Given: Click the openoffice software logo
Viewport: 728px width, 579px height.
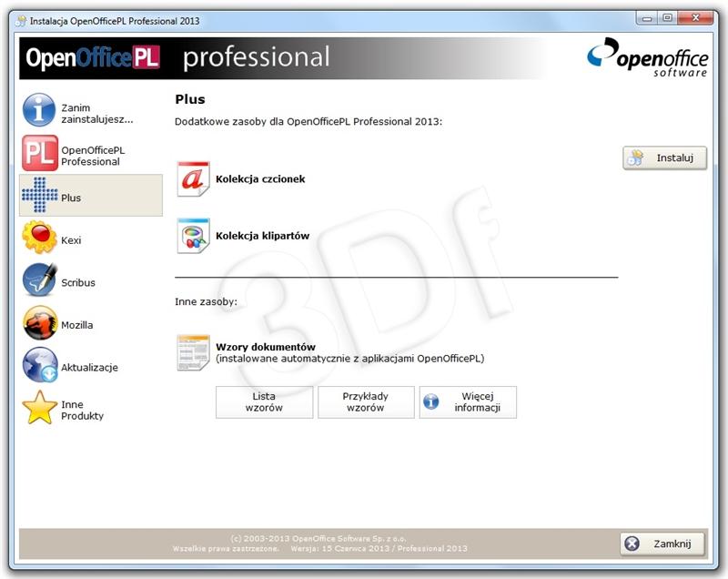Looking at the screenshot, I should click(647, 57).
